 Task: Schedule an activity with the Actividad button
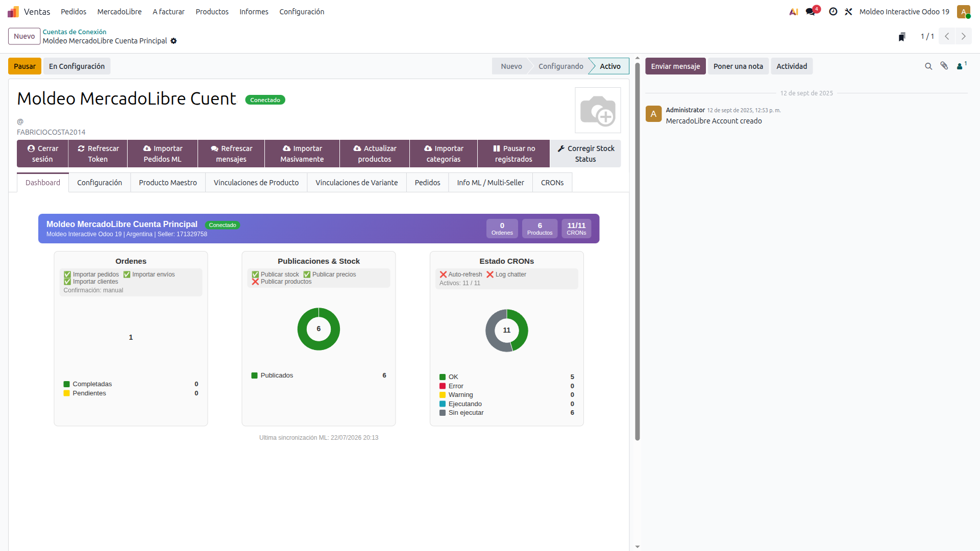(x=792, y=66)
